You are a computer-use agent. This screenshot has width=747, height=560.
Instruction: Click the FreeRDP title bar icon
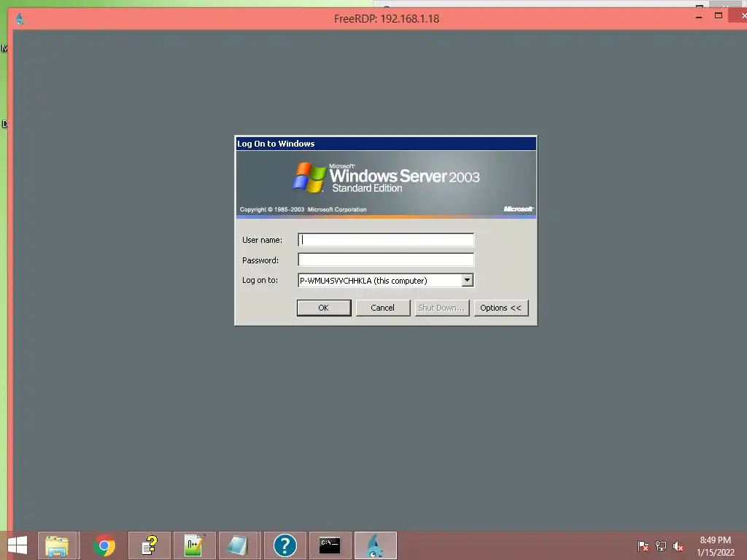tap(20, 19)
